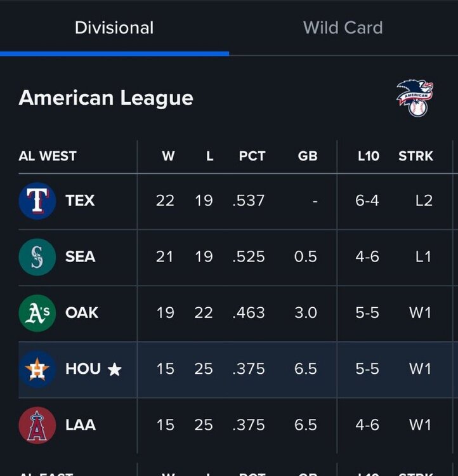
Task: Select the Divisional tab
Action: point(114,28)
